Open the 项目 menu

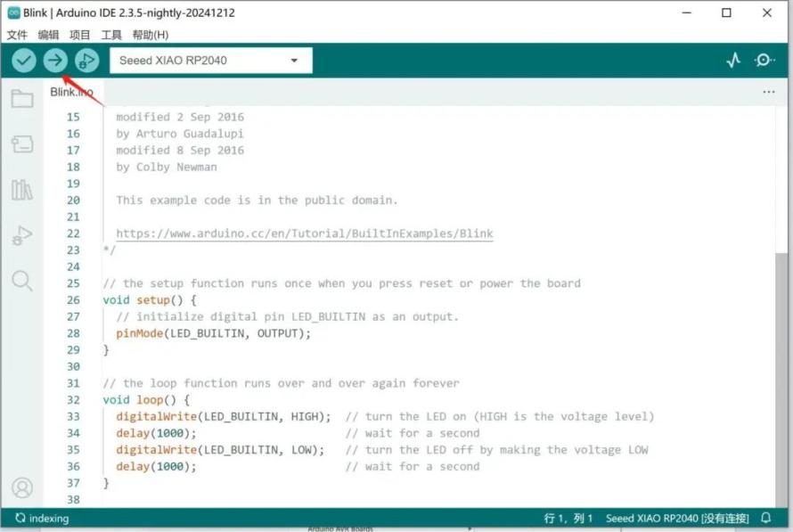click(x=79, y=35)
